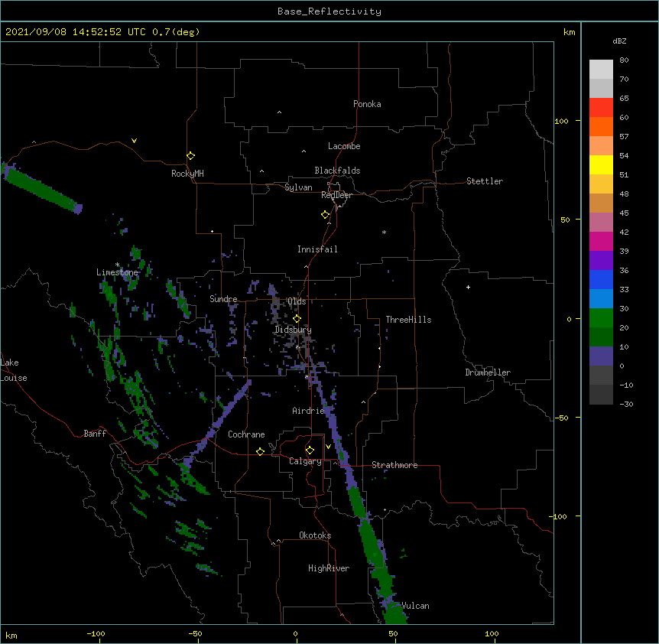Click the Olds label

[x=297, y=301]
